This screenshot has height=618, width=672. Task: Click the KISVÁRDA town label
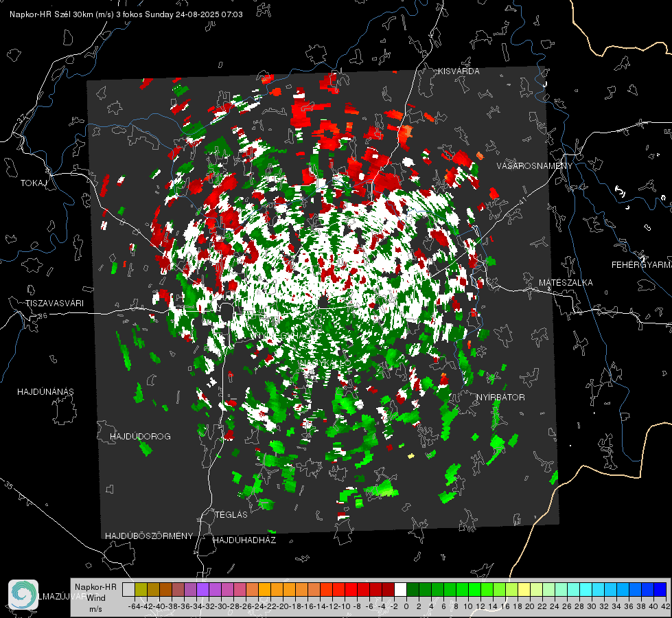coord(459,71)
